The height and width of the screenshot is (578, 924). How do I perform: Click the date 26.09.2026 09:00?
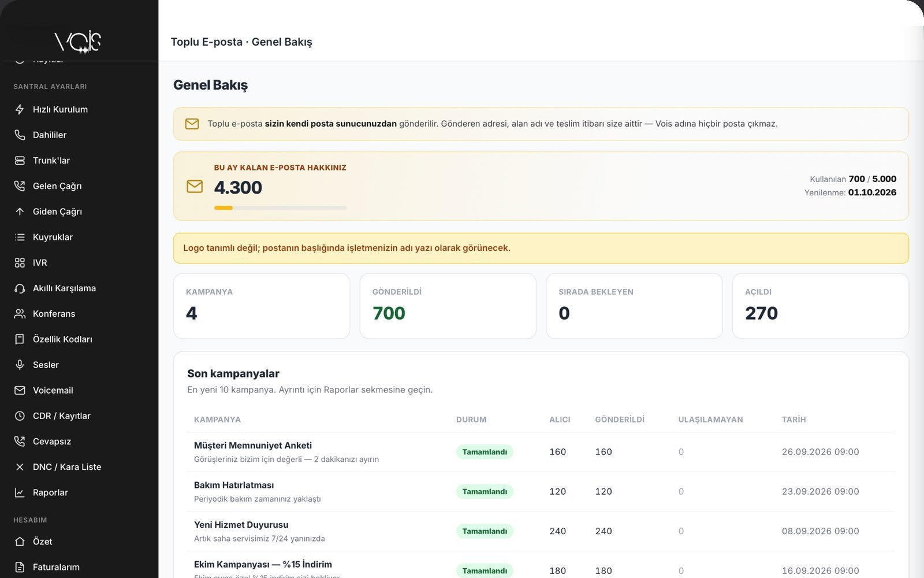click(x=820, y=452)
